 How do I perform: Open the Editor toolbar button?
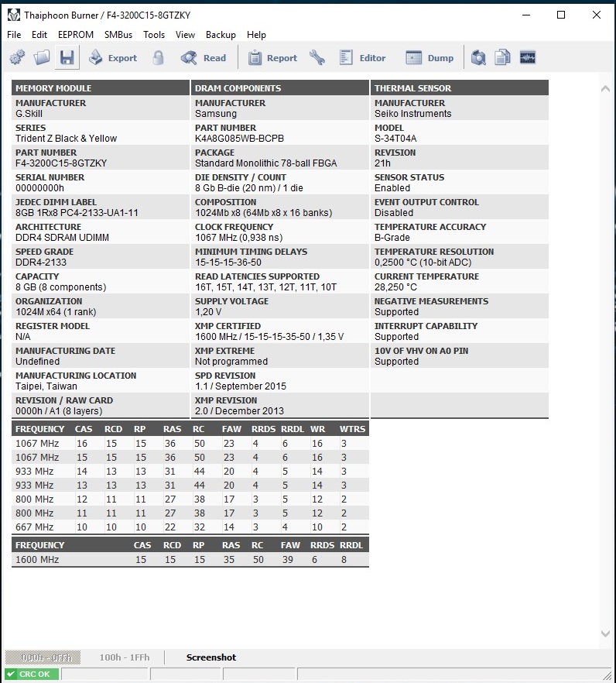click(362, 57)
